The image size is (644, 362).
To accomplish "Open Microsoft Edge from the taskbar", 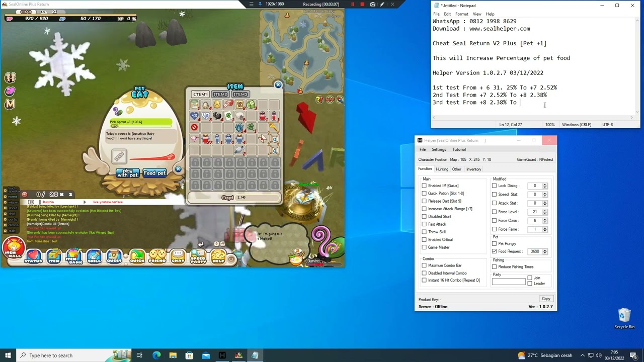I will pyautogui.click(x=156, y=355).
